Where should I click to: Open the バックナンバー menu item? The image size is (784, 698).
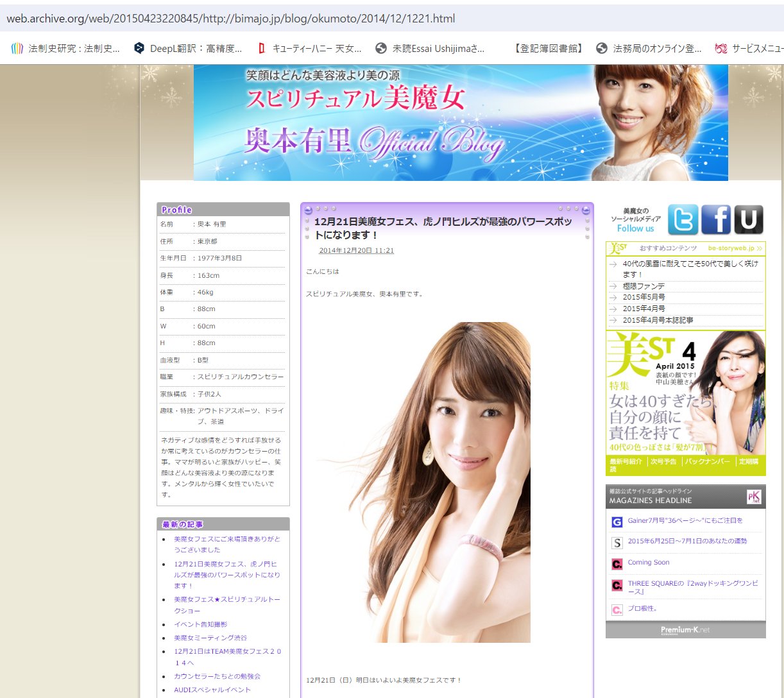coord(707,461)
